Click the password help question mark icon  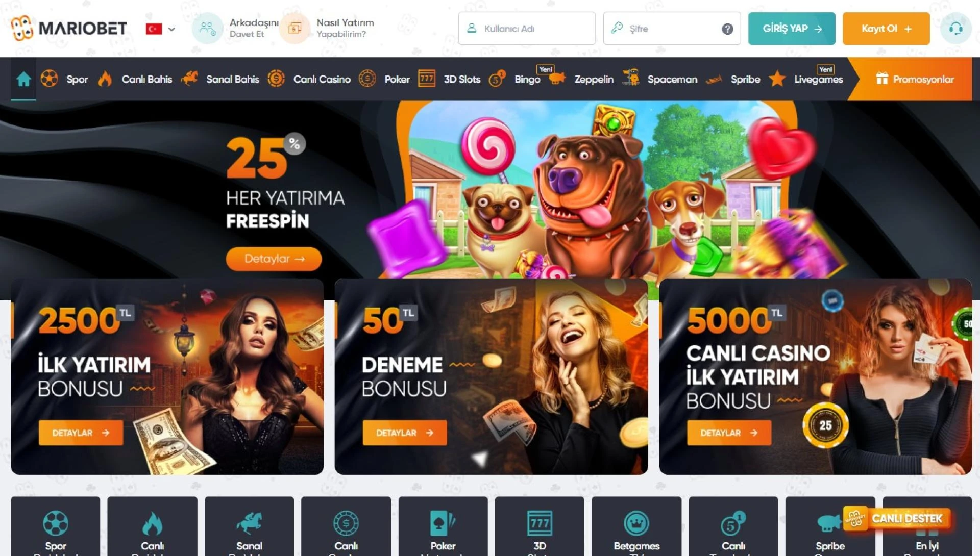[727, 29]
